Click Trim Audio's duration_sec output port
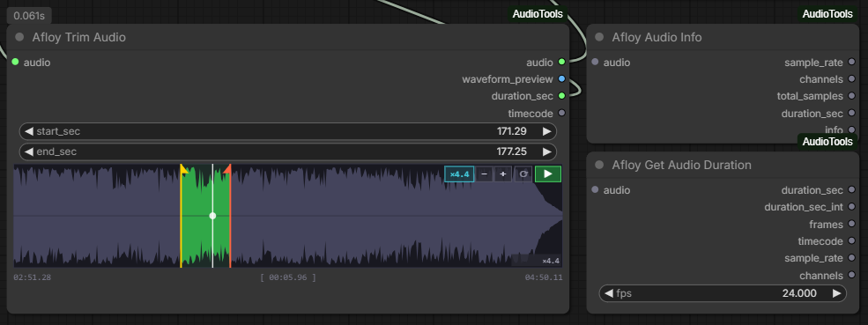 click(x=562, y=96)
